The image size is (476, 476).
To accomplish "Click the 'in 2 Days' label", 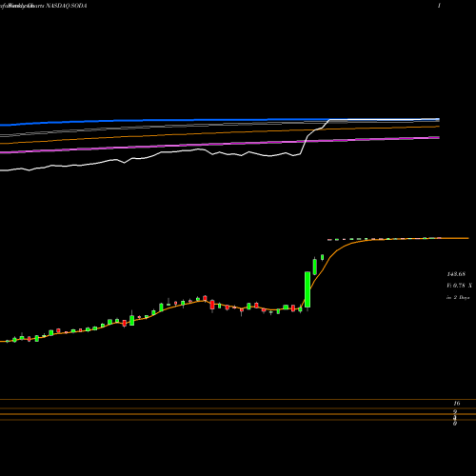I will pos(458,298).
